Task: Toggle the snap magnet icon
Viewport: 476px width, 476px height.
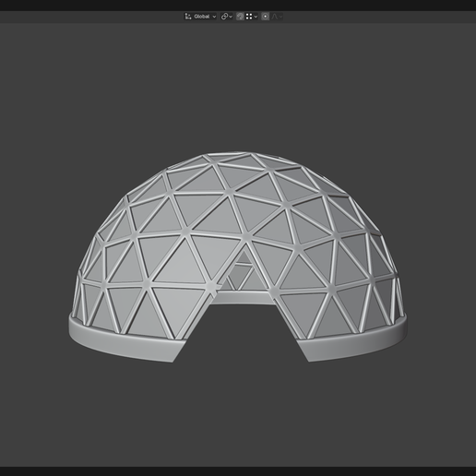Action: tap(240, 17)
